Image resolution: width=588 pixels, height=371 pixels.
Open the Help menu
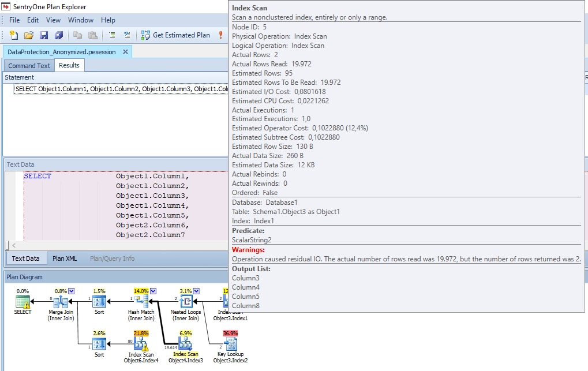click(108, 20)
